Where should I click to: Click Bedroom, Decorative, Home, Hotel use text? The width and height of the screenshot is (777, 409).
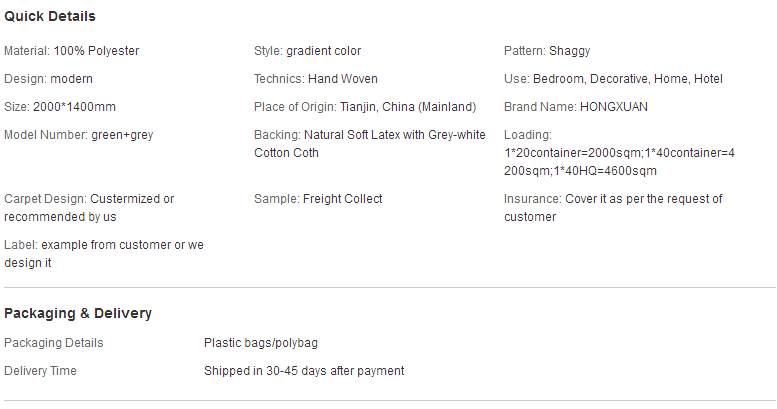pos(627,79)
